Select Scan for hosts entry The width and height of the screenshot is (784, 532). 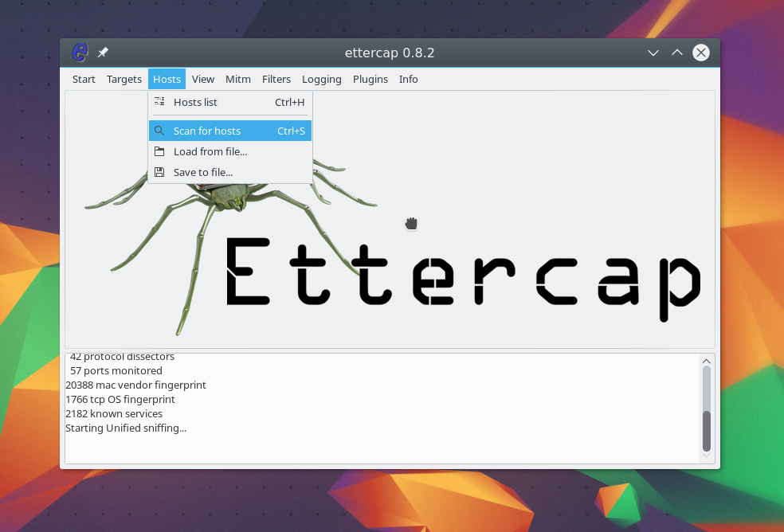(230, 131)
